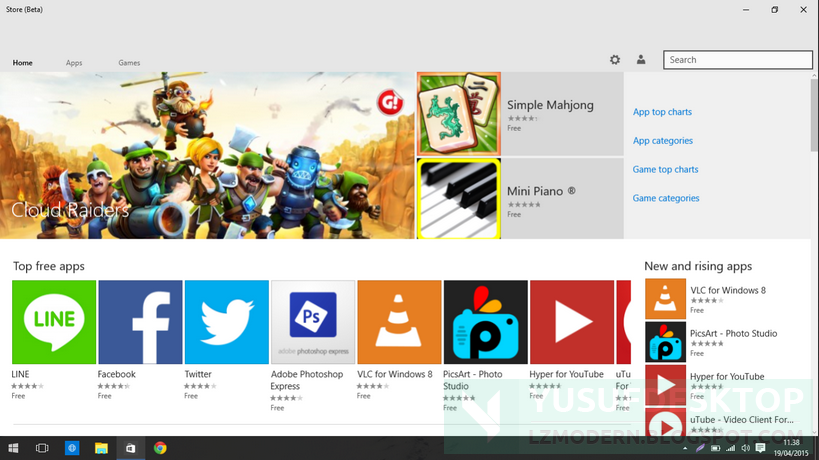This screenshot has height=460, width=819.
Task: Open the taskbar clock and date
Action: (791, 449)
